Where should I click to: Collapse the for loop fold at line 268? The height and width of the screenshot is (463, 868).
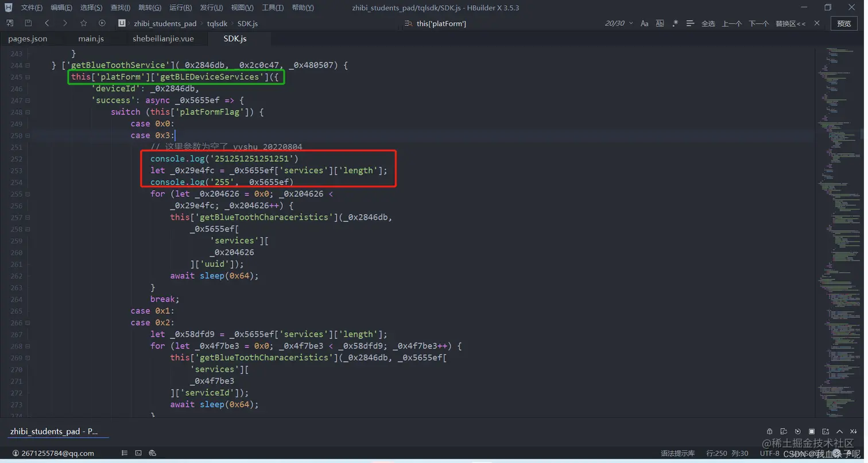coord(28,346)
